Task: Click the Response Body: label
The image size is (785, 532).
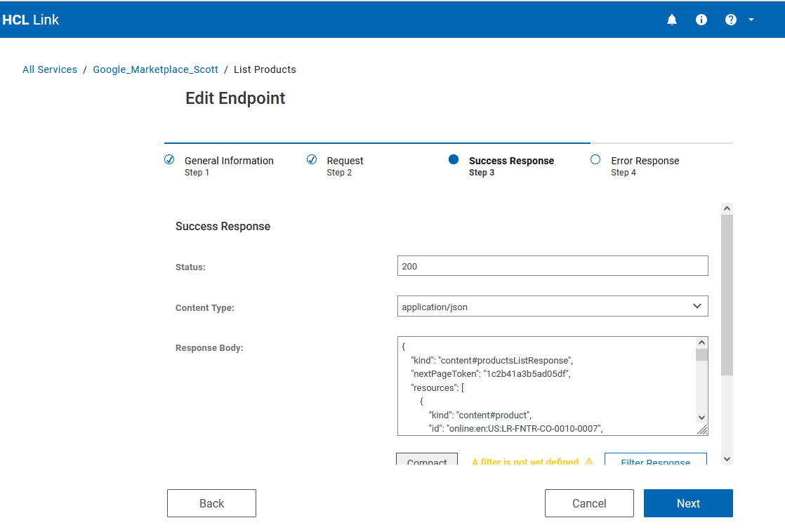Action: point(209,348)
